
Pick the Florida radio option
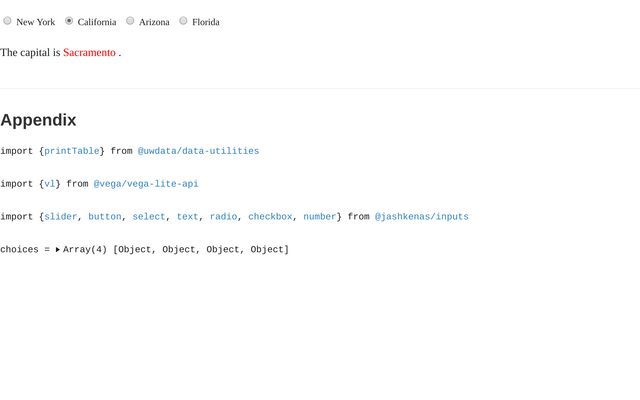(183, 21)
